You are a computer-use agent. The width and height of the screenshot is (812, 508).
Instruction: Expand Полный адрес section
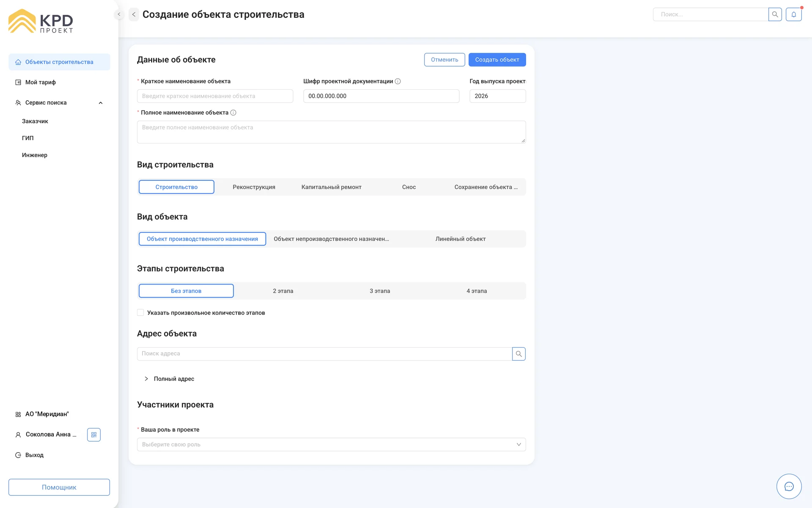(169, 379)
